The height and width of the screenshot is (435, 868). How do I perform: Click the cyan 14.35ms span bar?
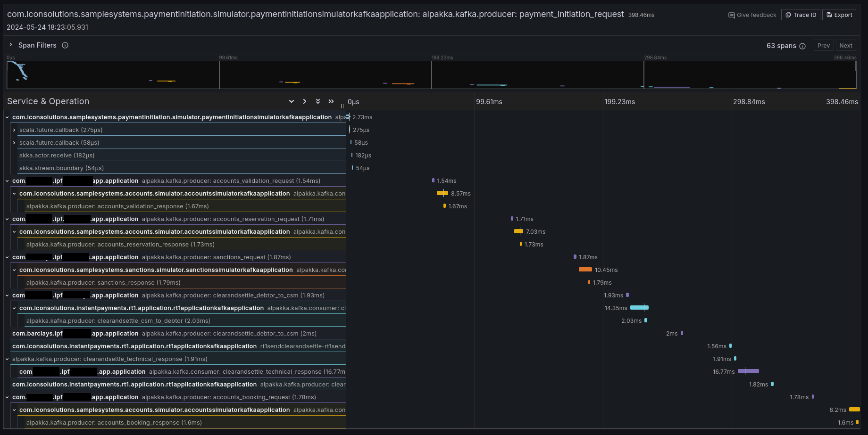(x=639, y=308)
